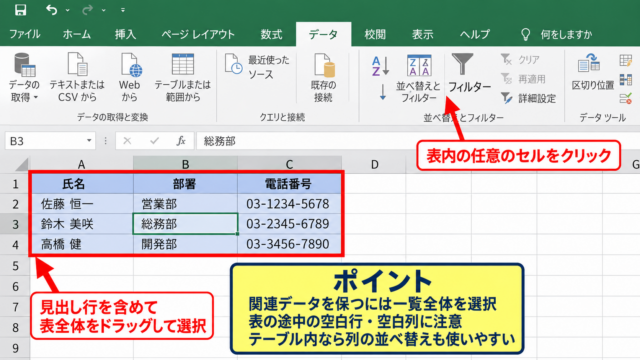640x360 pixels.
Task: Click the selected cell 総務部
Action: pos(185,224)
